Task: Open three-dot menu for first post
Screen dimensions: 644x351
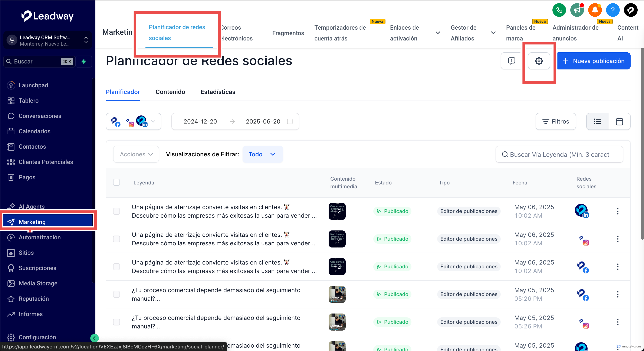Action: 618,211
